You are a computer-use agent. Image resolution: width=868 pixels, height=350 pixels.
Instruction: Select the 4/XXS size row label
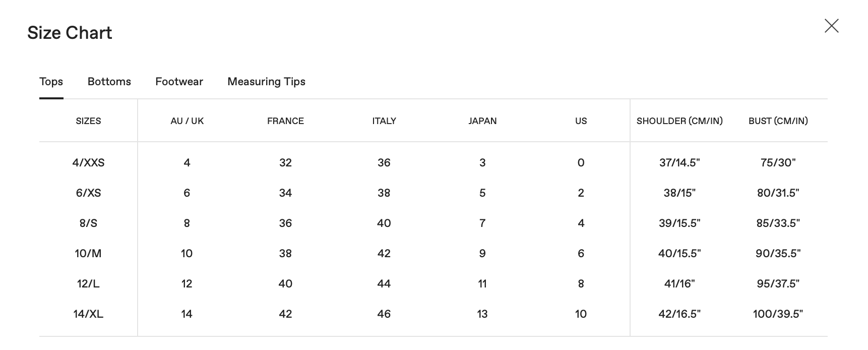pyautogui.click(x=88, y=163)
